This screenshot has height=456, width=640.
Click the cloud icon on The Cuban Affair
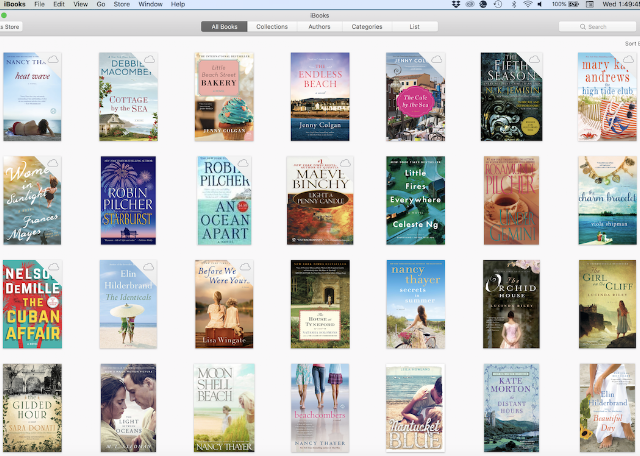[53, 267]
